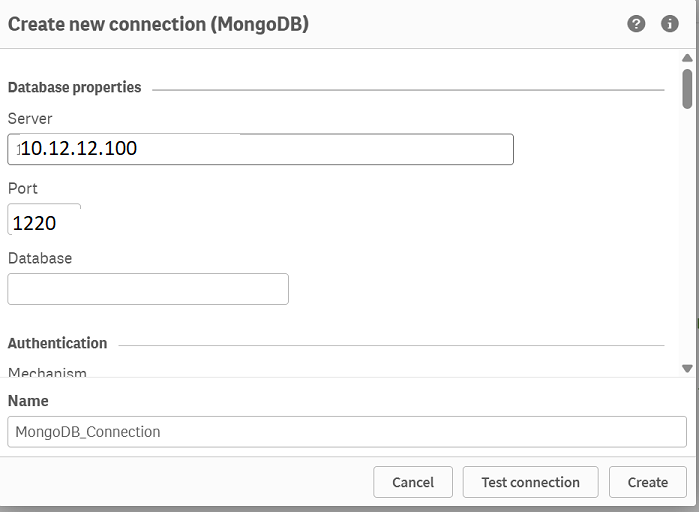Open the help question mark icon
Viewport: 699px width, 512px height.
(x=636, y=24)
